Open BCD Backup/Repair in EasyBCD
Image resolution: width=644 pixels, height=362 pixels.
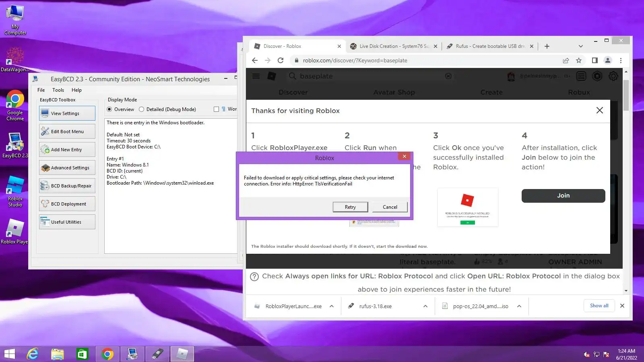click(67, 186)
